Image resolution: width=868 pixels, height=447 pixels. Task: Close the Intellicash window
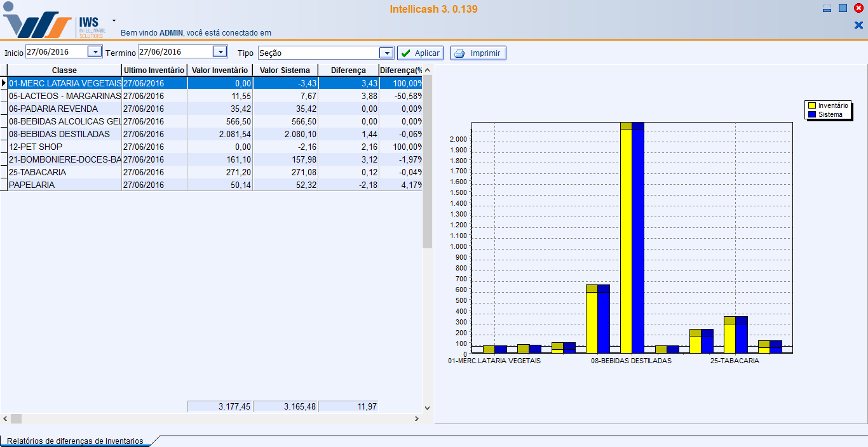[858, 8]
